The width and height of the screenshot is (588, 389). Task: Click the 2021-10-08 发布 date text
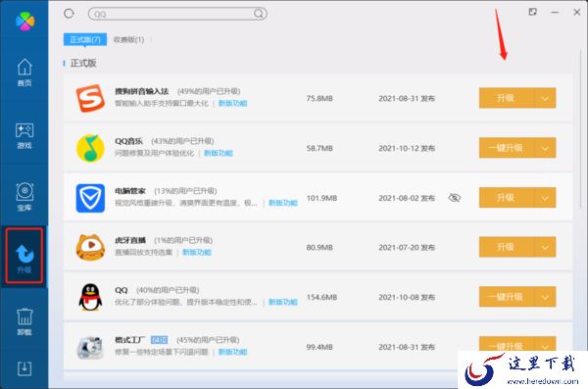click(407, 297)
